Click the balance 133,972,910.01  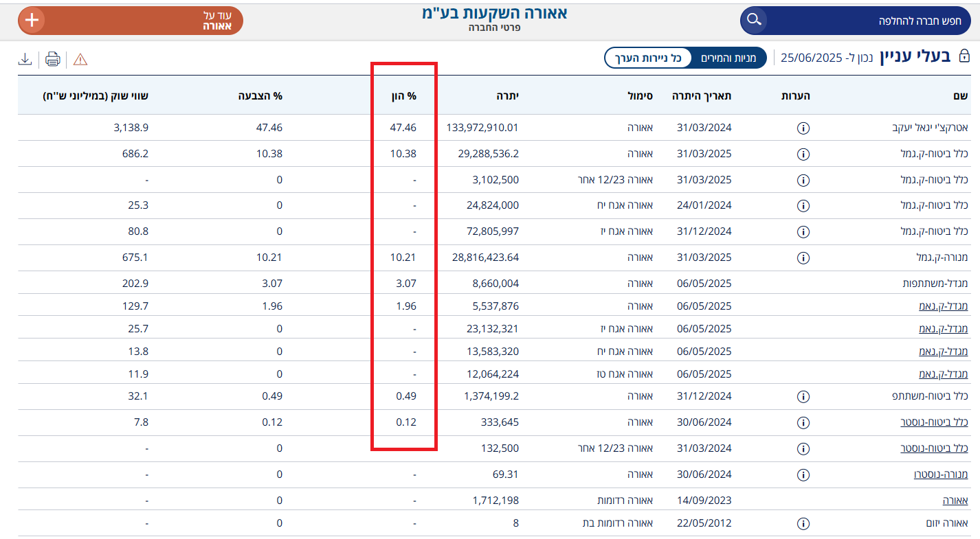pos(482,128)
